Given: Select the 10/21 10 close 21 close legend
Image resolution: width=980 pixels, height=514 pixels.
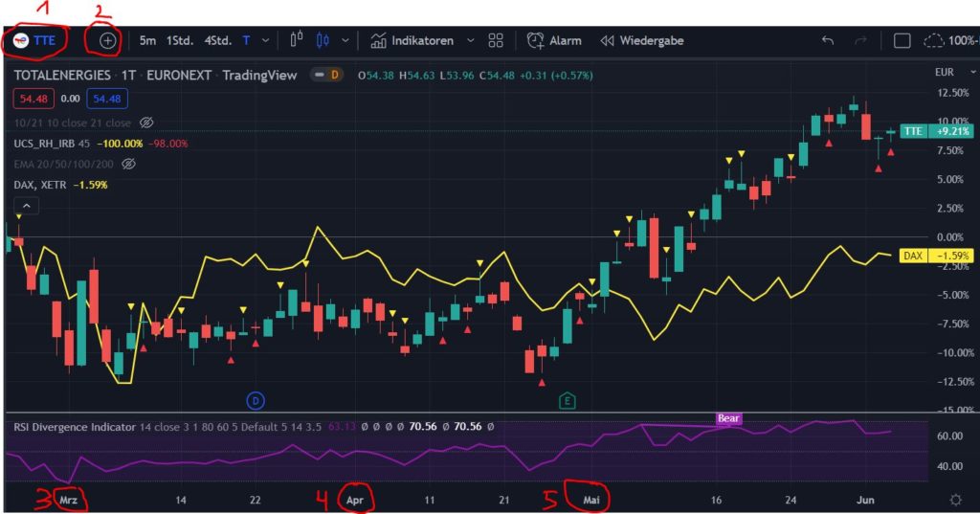Looking at the screenshot, I should 72,123.
